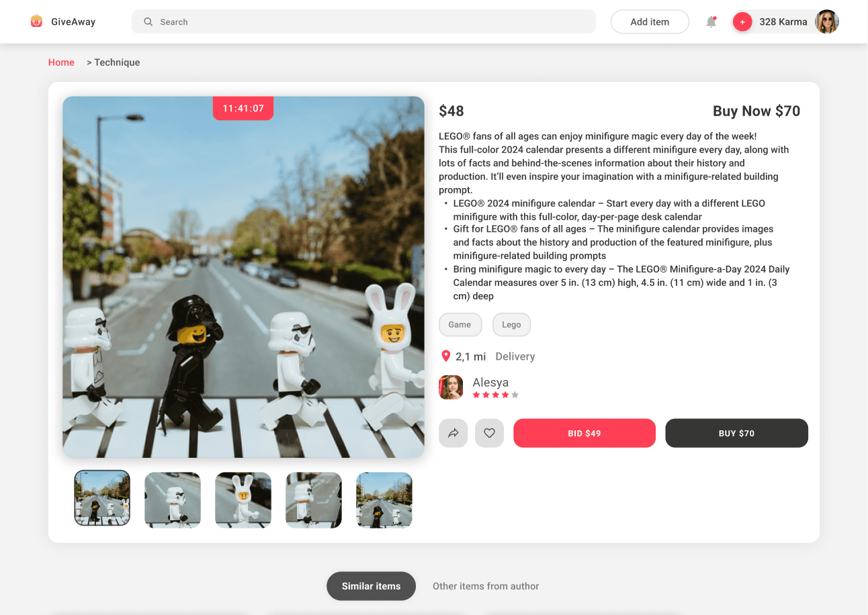Click the red location pin icon
Screen dimensions: 868x615
coord(445,357)
